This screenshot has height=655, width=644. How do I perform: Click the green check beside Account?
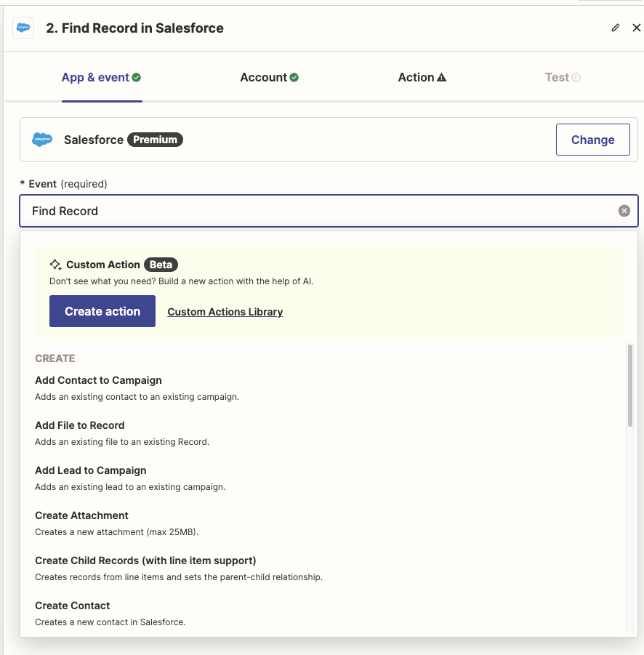pyautogui.click(x=294, y=78)
